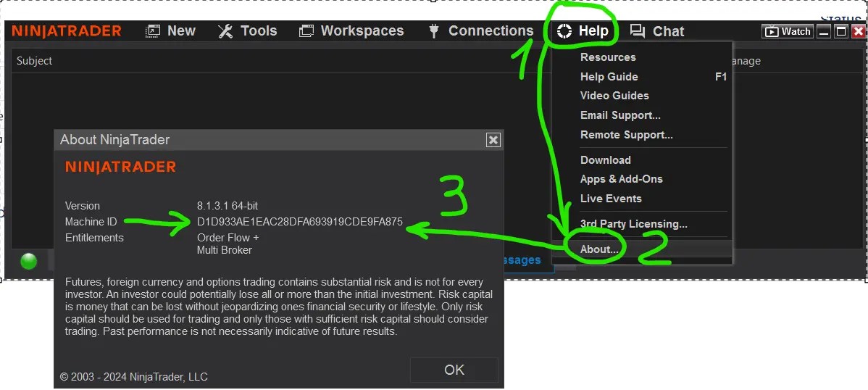Screen dimensions: 868x390
Task: Click the version 8.1.3.1 64-bit text
Action: [228, 206]
